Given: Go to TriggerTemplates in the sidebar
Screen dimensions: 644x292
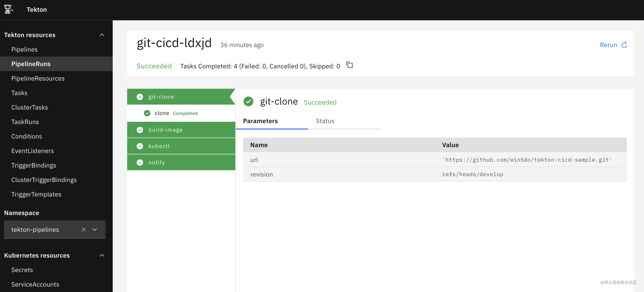Looking at the screenshot, I should point(36,194).
